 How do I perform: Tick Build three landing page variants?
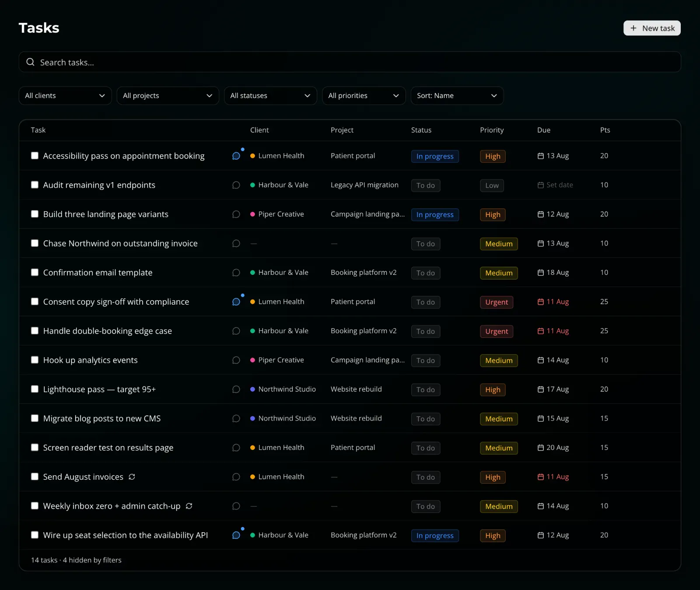pyautogui.click(x=35, y=214)
